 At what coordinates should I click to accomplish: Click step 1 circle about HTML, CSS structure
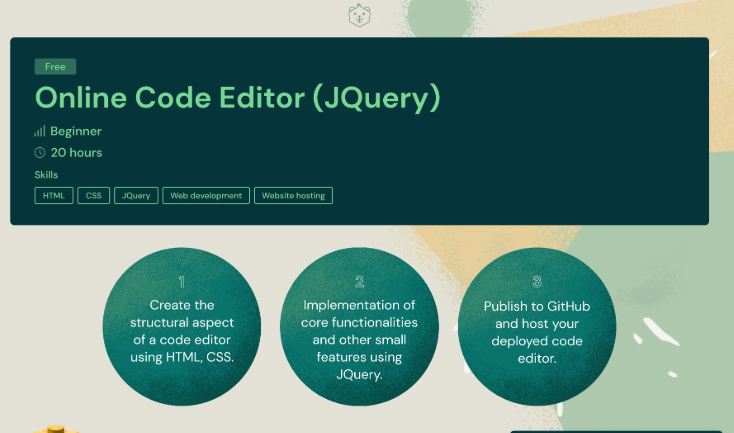182,326
